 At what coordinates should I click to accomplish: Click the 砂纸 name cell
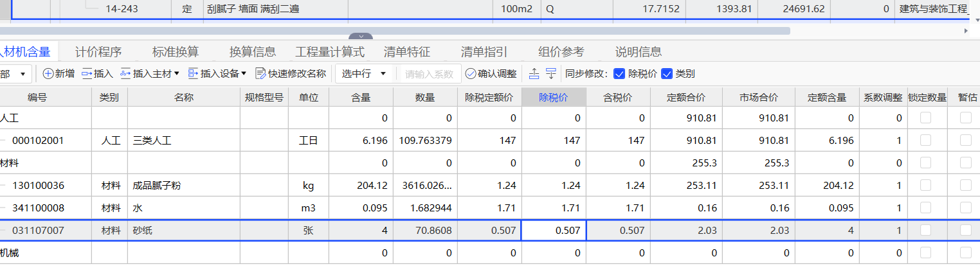click(x=184, y=230)
